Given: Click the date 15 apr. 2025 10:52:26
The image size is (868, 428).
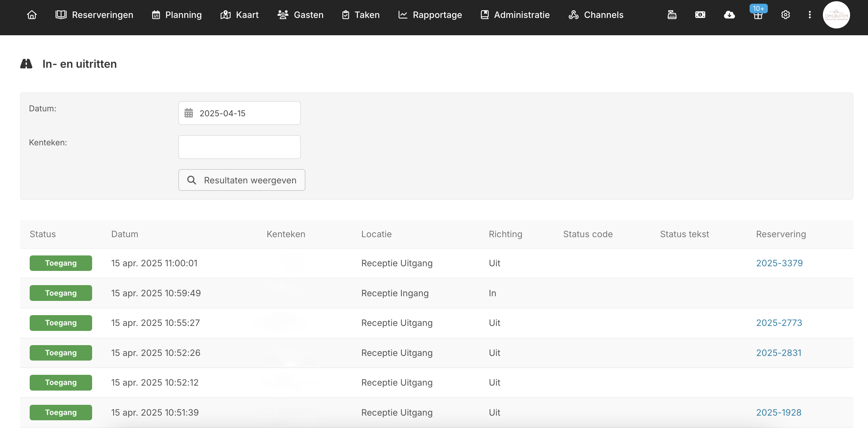Looking at the screenshot, I should (156, 353).
